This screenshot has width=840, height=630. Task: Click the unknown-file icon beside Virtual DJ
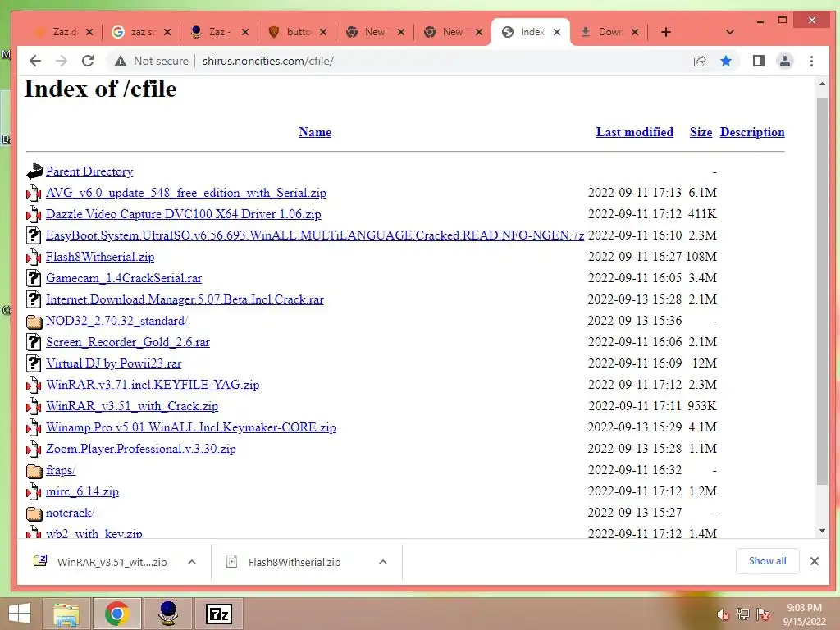point(34,363)
